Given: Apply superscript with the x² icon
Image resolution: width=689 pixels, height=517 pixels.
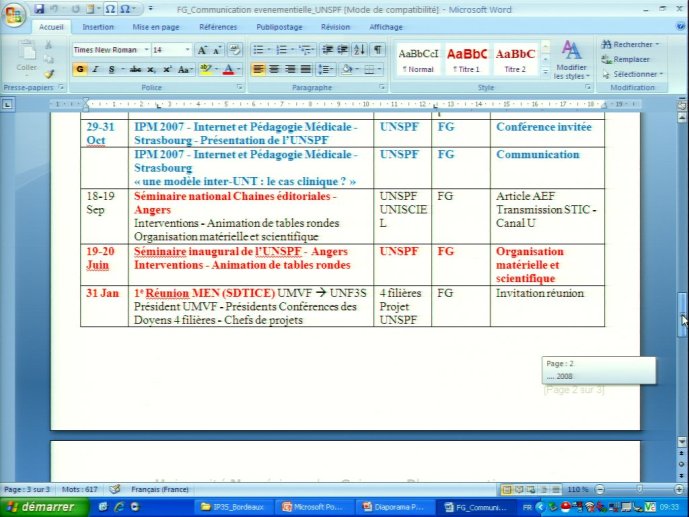Looking at the screenshot, I should click(x=167, y=69).
